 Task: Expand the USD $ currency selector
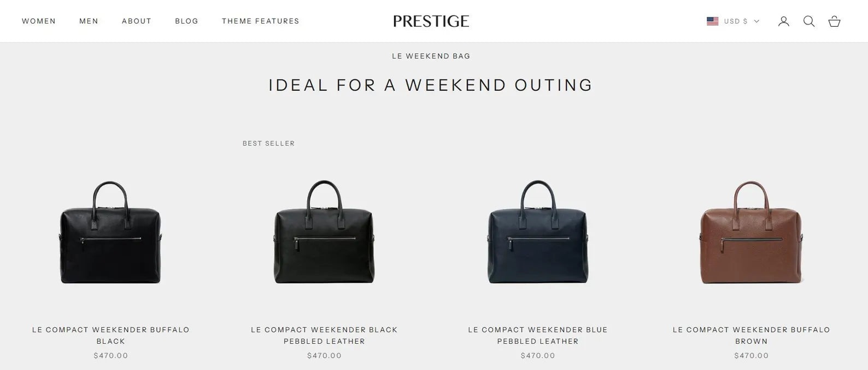[736, 21]
